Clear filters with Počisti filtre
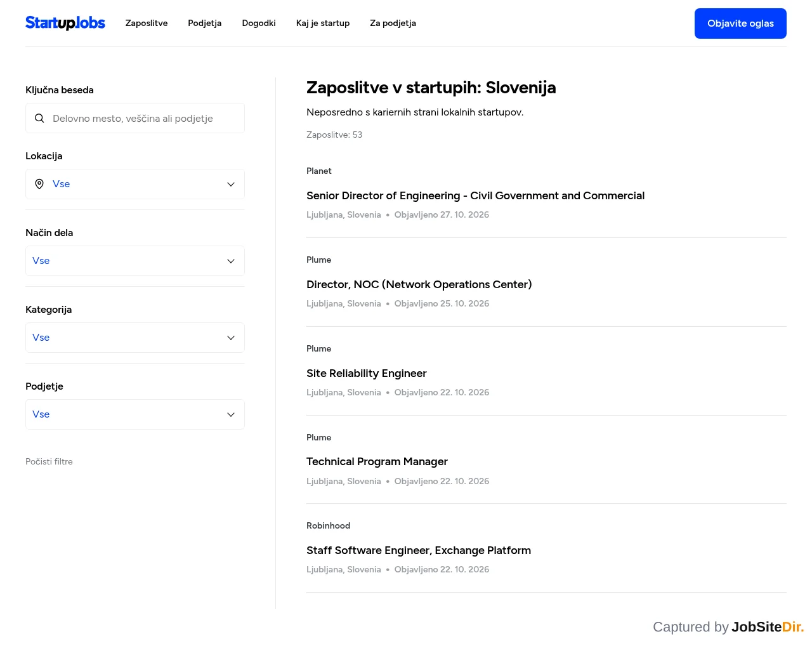 [49, 461]
